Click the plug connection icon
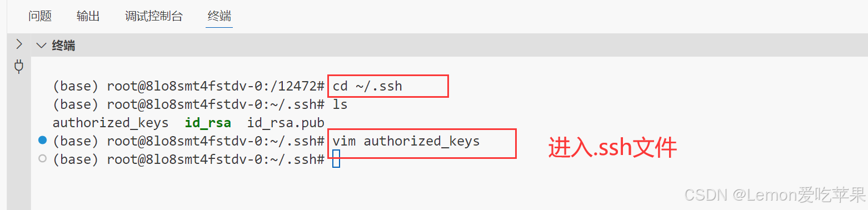This screenshot has width=868, height=210. 19,68
